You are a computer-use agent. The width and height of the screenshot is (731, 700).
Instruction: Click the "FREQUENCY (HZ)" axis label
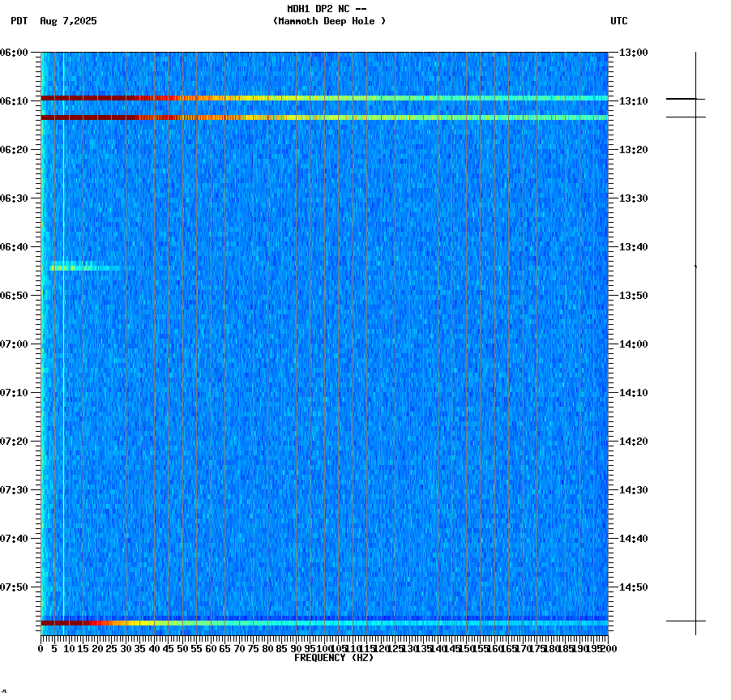(334, 657)
